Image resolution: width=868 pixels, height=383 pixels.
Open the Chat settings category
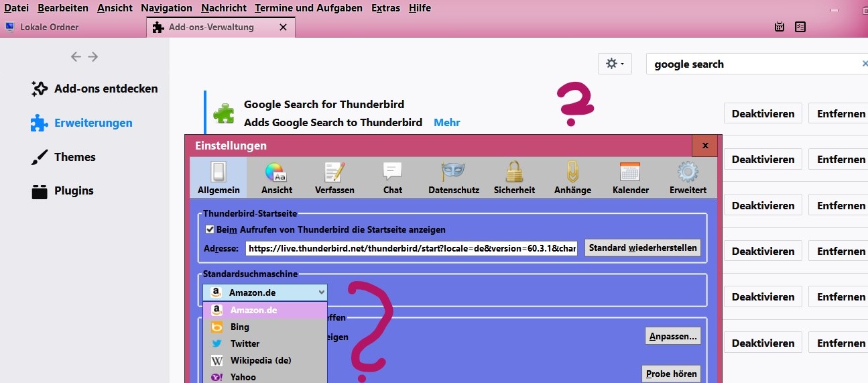(393, 178)
